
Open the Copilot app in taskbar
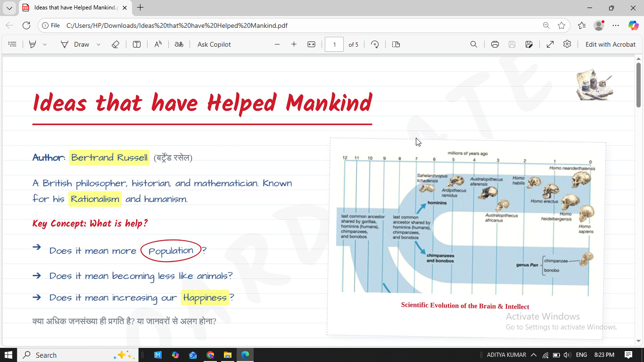175,355
